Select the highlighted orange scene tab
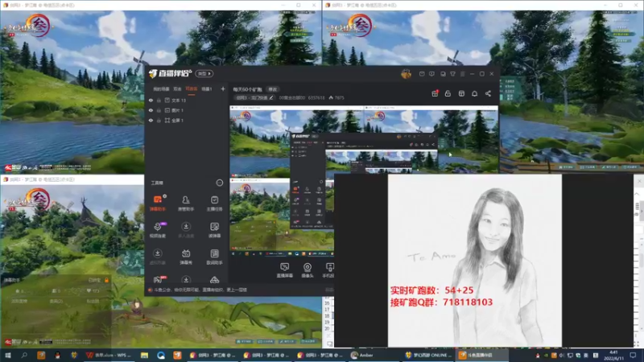The image size is (644, 362). click(192, 88)
